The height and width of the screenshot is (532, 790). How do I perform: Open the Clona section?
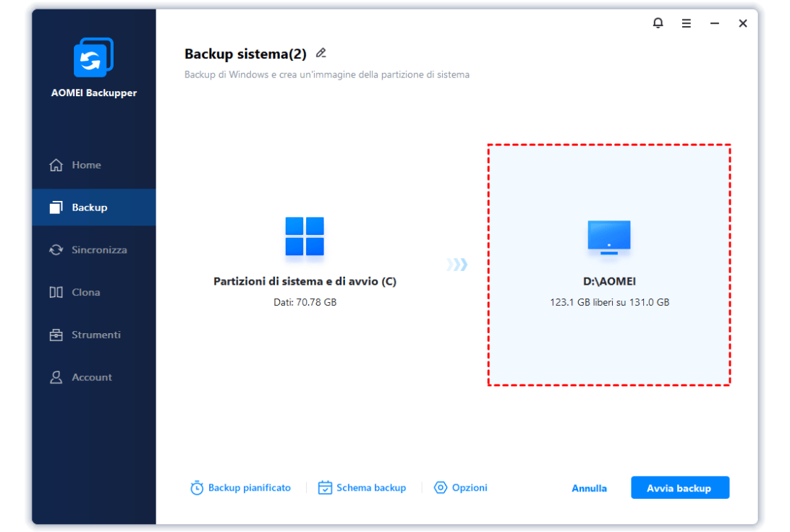(94, 292)
